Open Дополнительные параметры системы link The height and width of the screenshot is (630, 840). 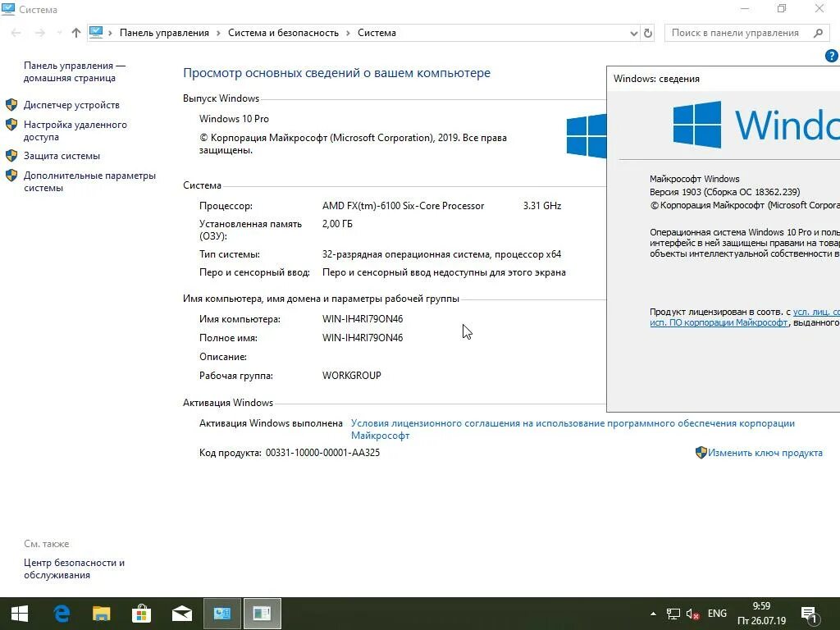pos(89,181)
